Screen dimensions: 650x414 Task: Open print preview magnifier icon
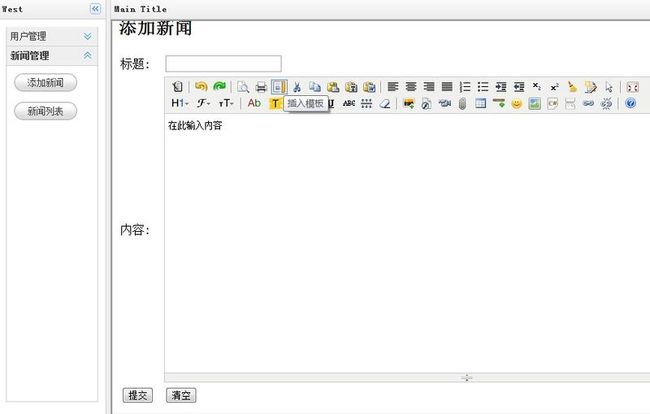pyautogui.click(x=243, y=87)
